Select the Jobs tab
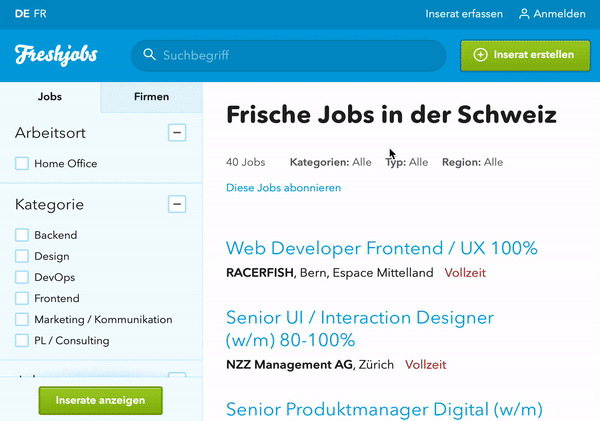Screen dimensions: 600x421 50,97
